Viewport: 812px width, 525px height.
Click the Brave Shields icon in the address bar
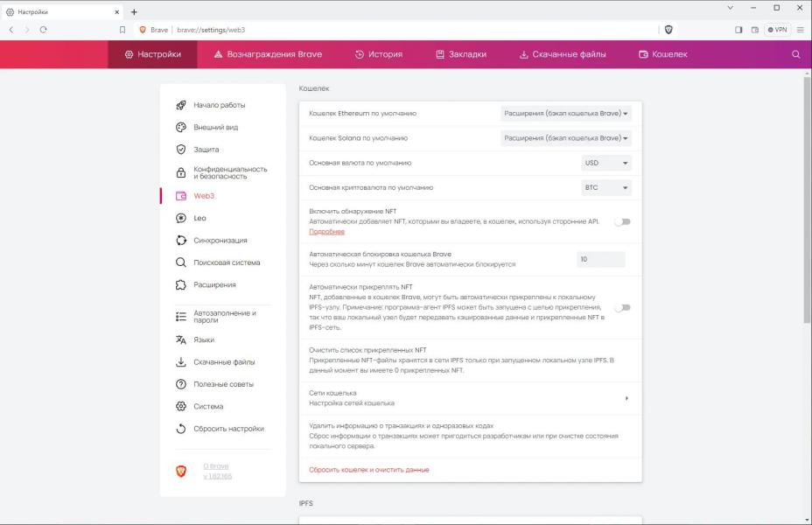tap(668, 30)
